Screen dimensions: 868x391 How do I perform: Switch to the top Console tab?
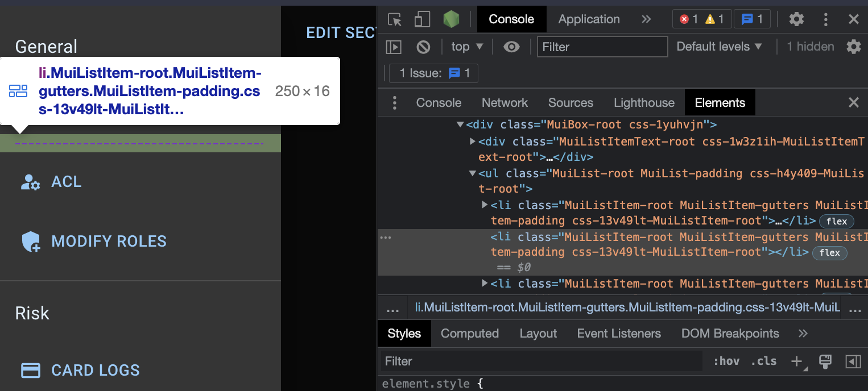pyautogui.click(x=511, y=19)
